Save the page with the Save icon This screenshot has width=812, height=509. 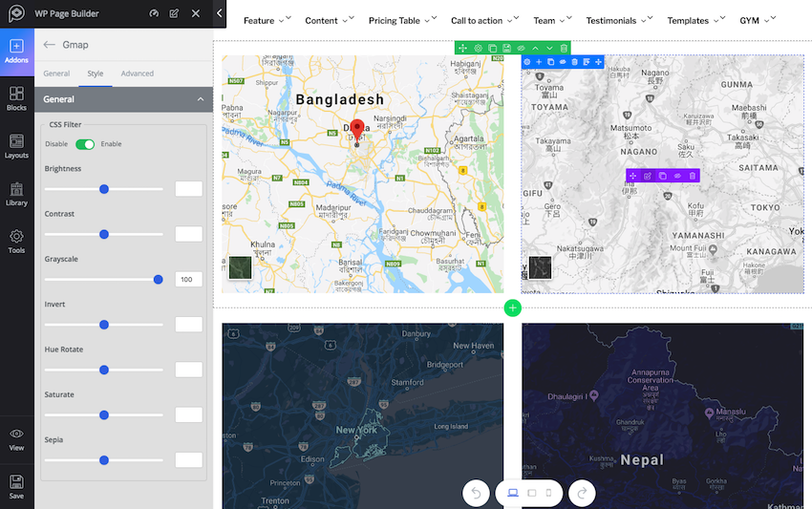tap(16, 487)
